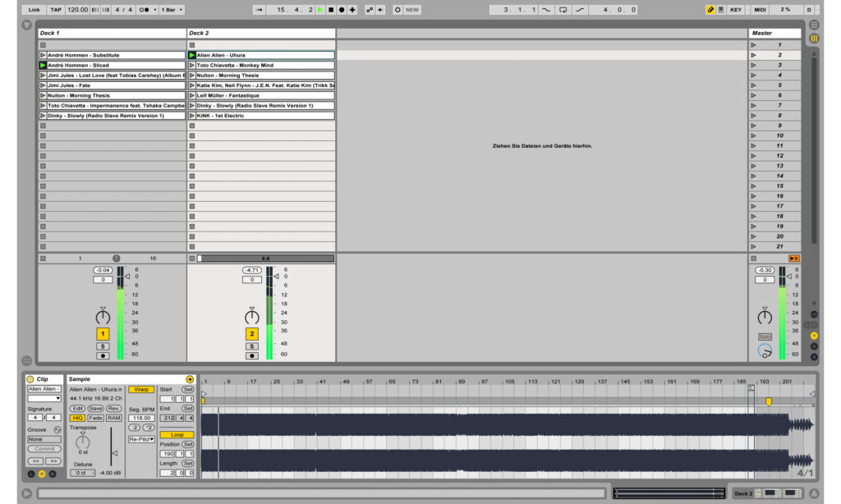Stop all clips in Deck 1
Image resolution: width=841 pixels, height=504 pixels.
pos(43,259)
